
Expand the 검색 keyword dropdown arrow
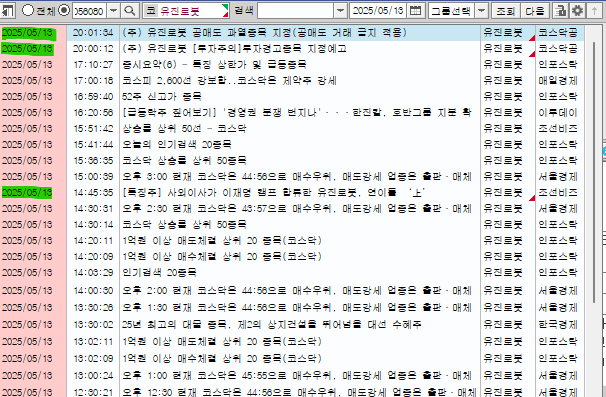click(340, 11)
